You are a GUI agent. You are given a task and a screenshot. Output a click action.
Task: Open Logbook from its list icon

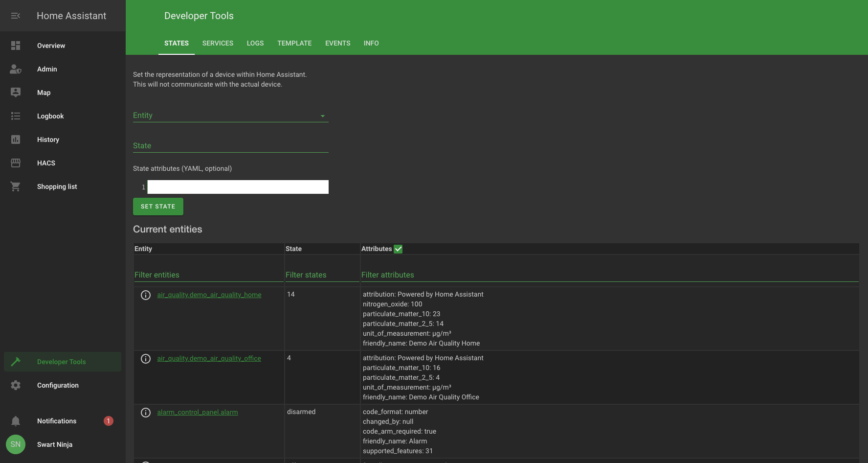pos(16,116)
